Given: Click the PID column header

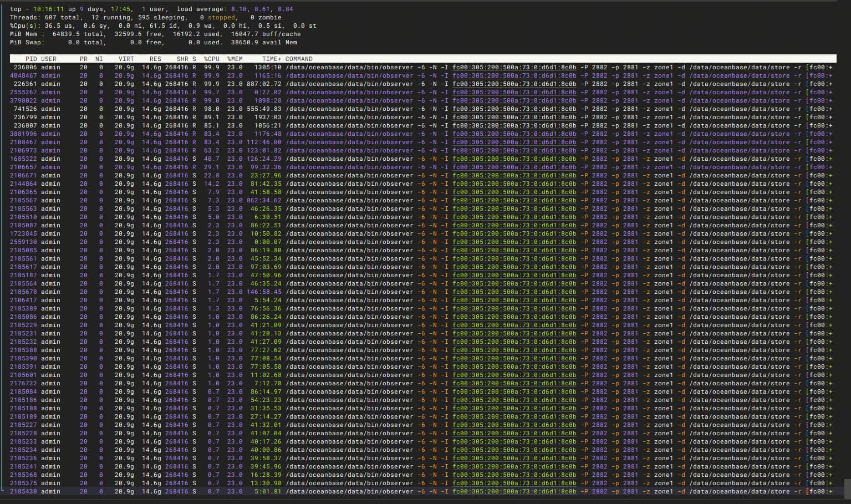Looking at the screenshot, I should click(31, 59).
